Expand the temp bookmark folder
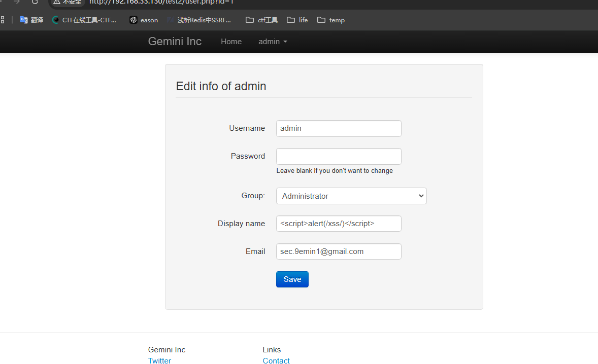 tap(331, 20)
